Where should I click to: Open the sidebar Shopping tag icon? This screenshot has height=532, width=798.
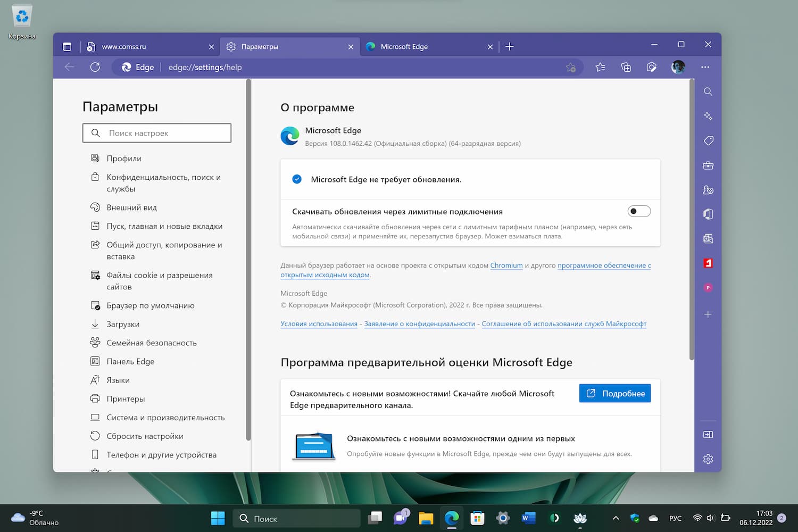[708, 140]
